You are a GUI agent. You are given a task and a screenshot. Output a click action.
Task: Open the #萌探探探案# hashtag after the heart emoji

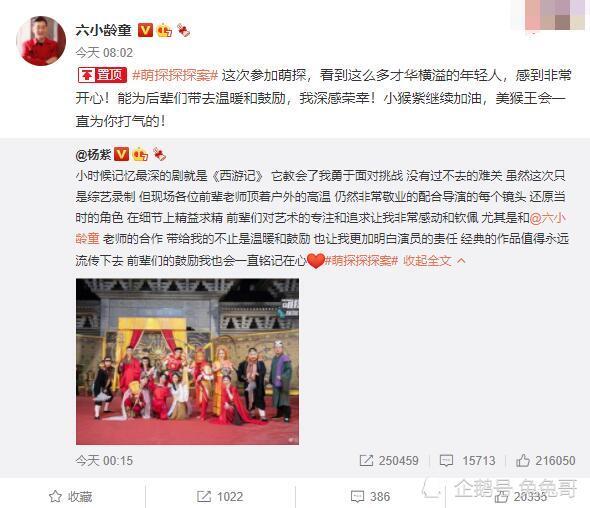361,260
